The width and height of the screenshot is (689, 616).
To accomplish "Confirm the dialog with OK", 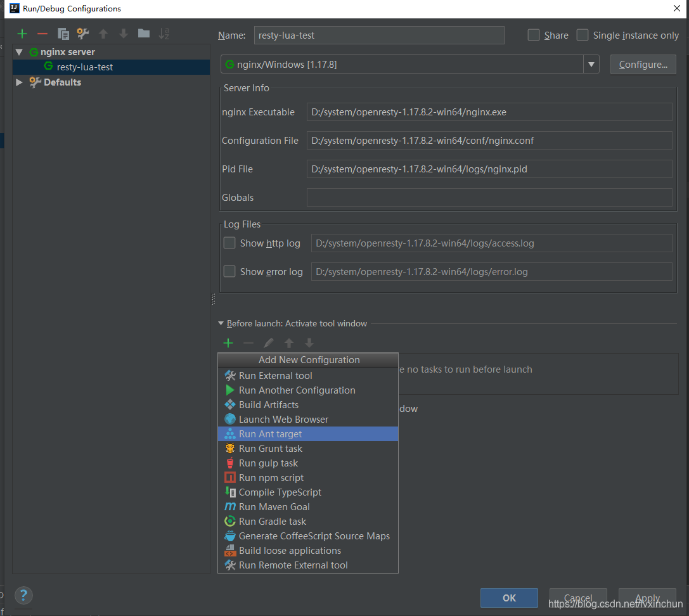I will 509,598.
